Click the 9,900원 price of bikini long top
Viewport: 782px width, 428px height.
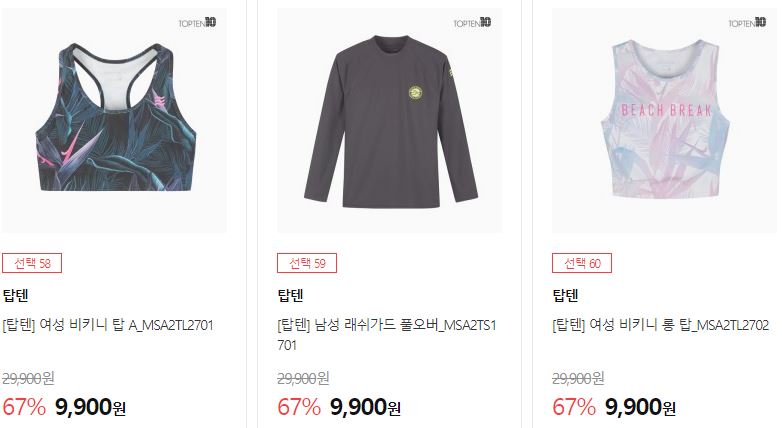point(640,407)
